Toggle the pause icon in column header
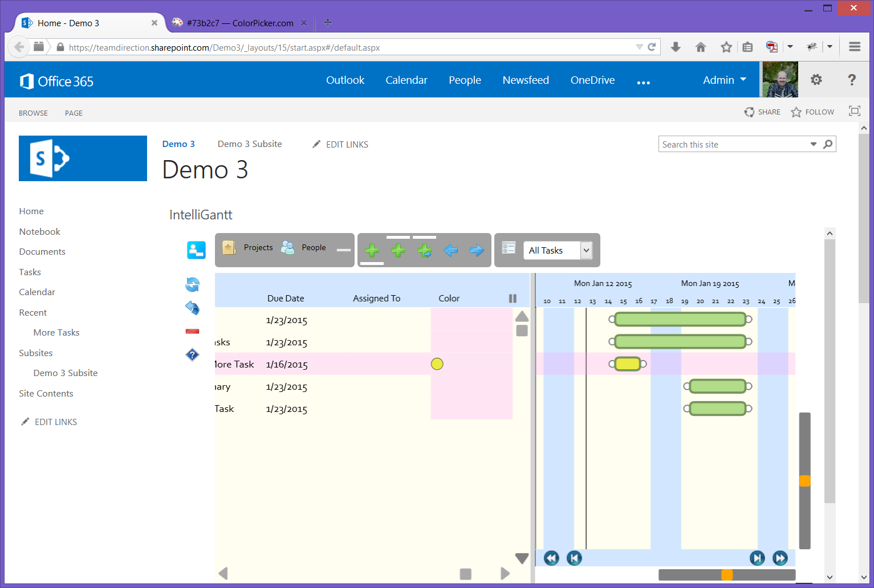874x588 pixels. (x=512, y=297)
